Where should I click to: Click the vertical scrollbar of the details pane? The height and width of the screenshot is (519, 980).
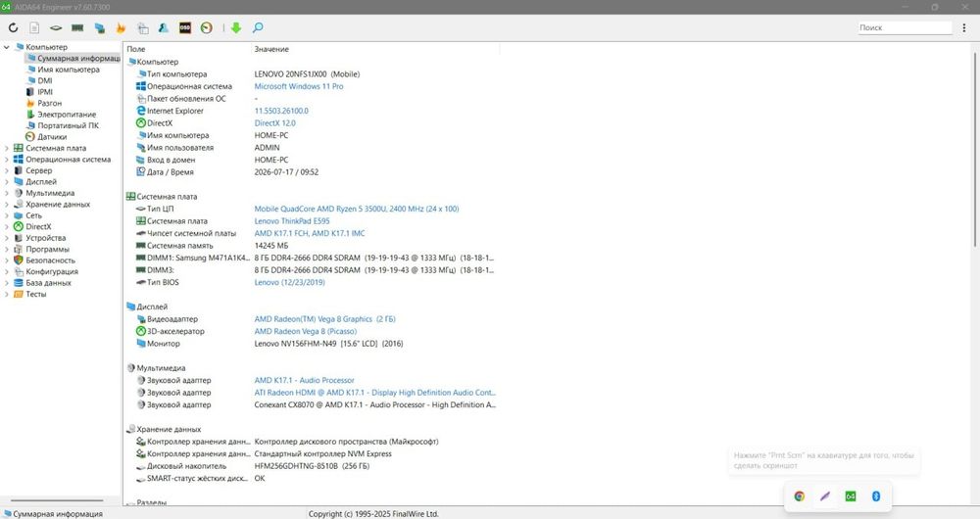click(x=974, y=145)
